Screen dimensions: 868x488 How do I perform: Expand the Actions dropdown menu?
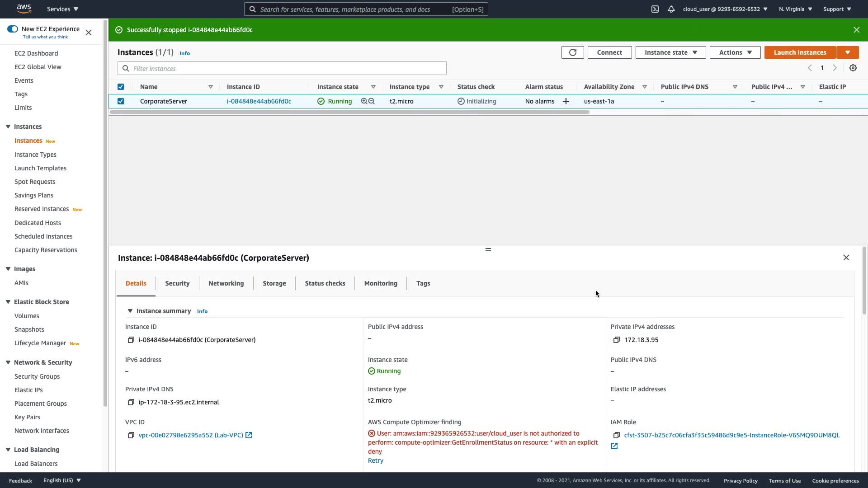click(x=735, y=52)
